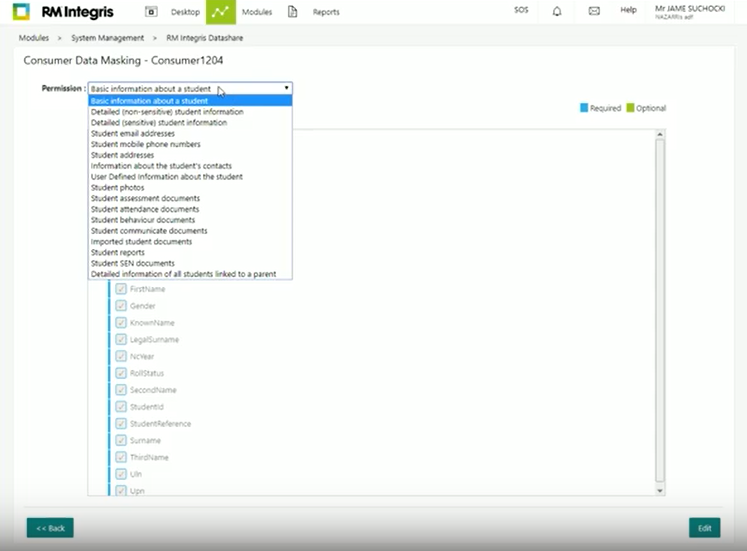Toggle the Uln checkbox
The height and width of the screenshot is (551, 747).
click(x=121, y=474)
